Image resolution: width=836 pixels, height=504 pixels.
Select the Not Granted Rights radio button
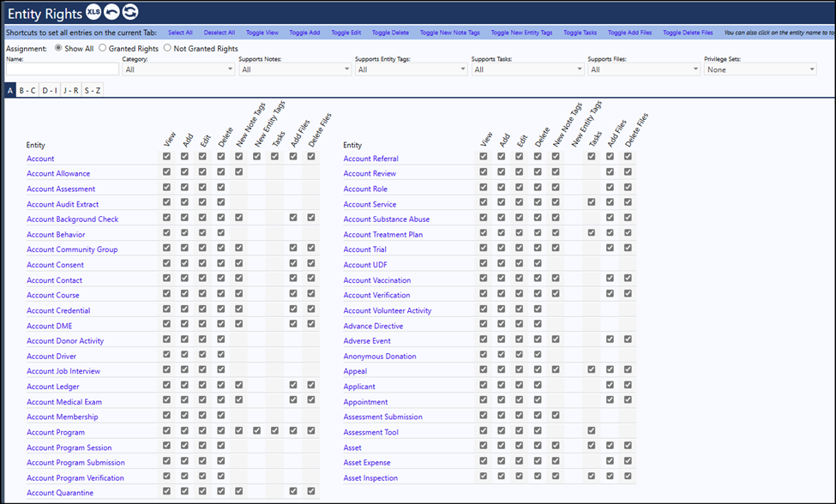(167, 48)
